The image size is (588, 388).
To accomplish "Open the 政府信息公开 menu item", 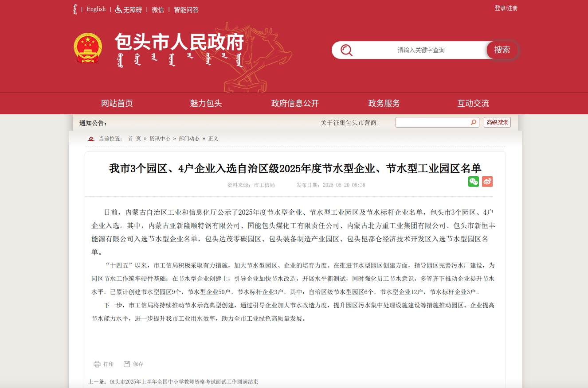I will (295, 104).
